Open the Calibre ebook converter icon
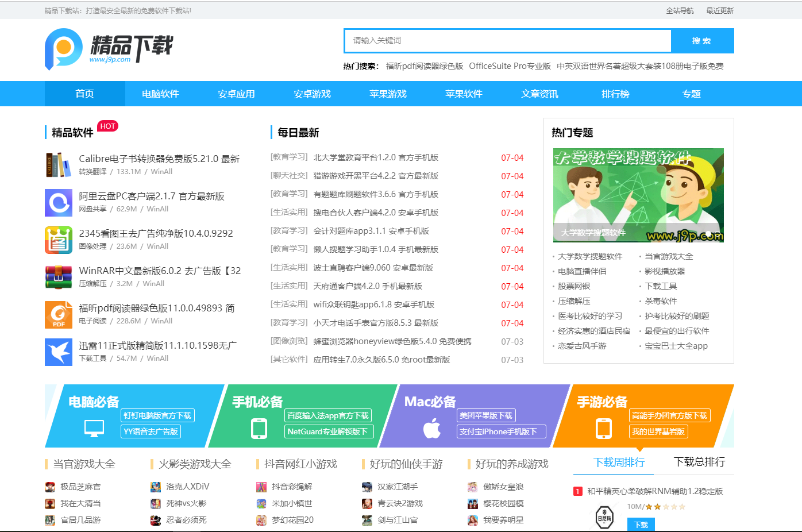 pos(59,165)
